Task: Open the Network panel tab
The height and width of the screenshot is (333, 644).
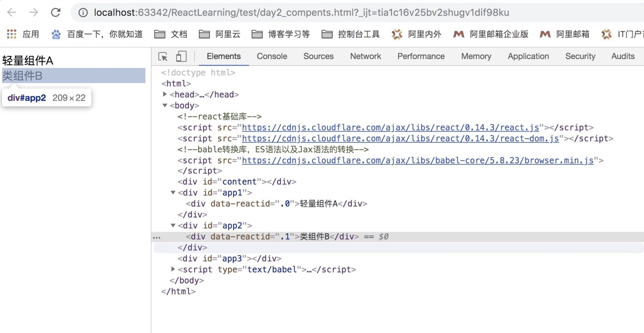Action: (365, 56)
